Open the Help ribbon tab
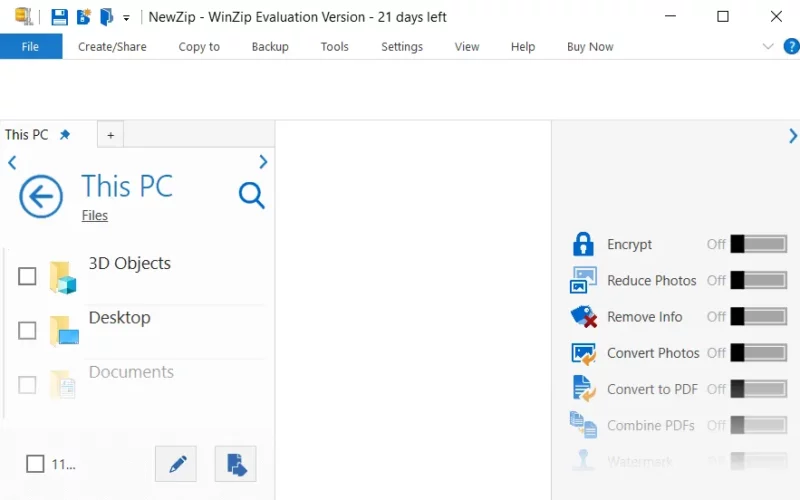Image resolution: width=800 pixels, height=500 pixels. click(x=523, y=46)
